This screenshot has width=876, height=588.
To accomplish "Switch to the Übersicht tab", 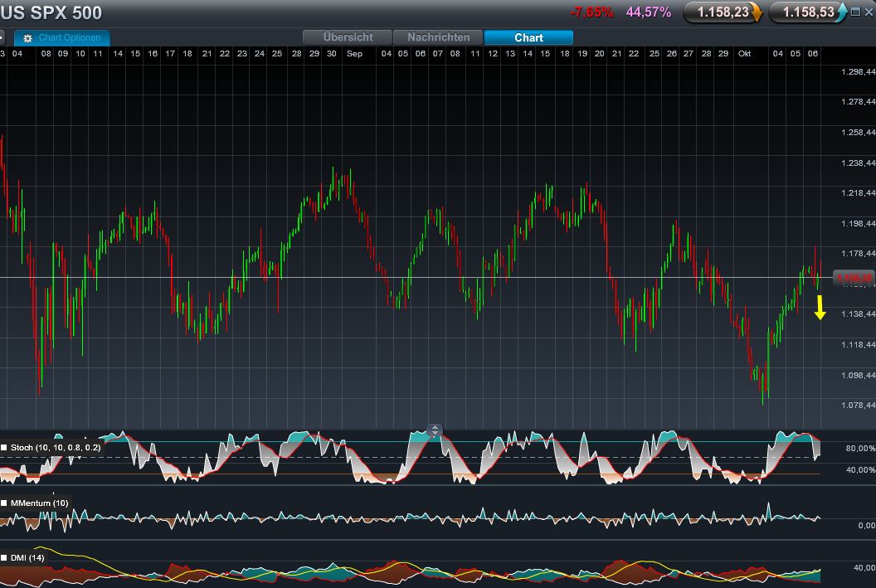I will pyautogui.click(x=347, y=37).
